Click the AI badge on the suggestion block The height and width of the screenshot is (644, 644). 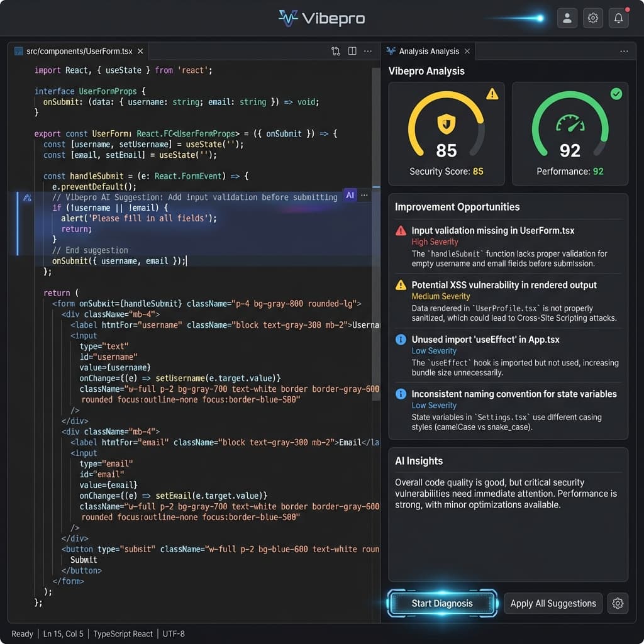point(350,195)
